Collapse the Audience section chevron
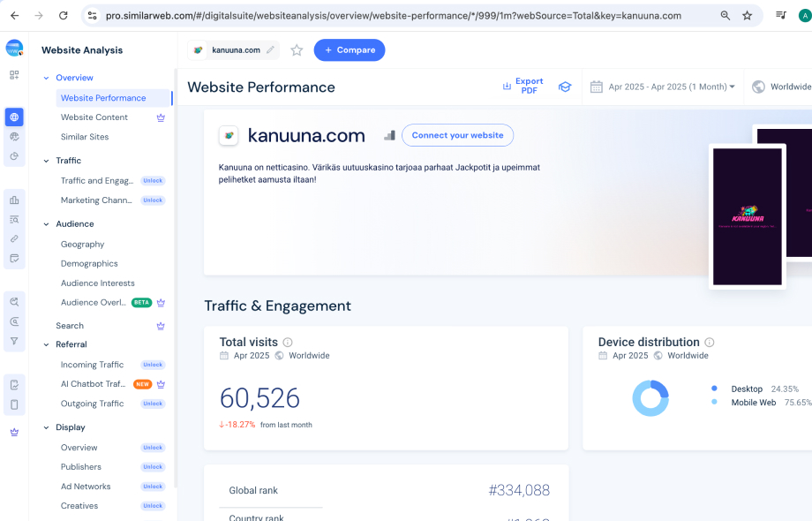The height and width of the screenshot is (521, 812). click(46, 224)
